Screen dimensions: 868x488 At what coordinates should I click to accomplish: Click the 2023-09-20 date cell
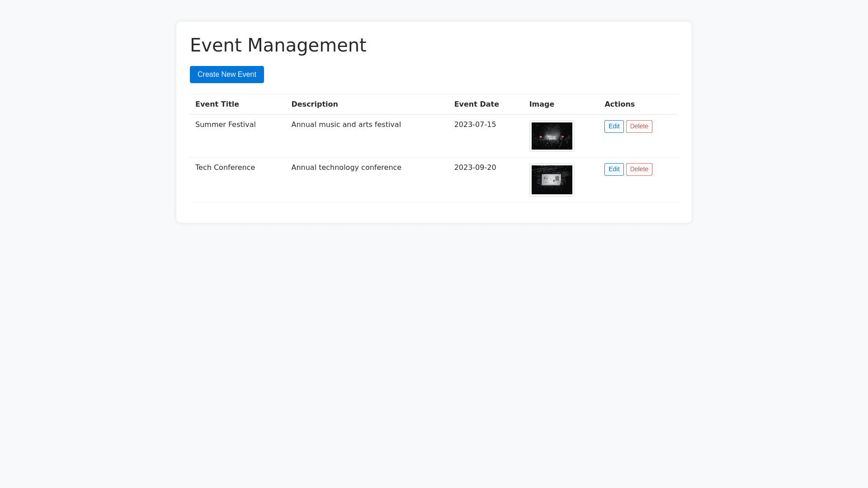pos(475,168)
